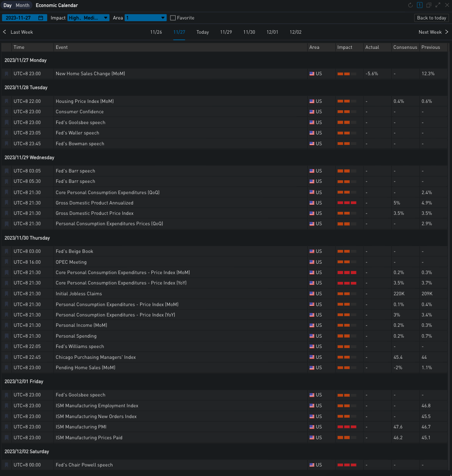This screenshot has width=452, height=476.
Task: Open the Area filter dropdown
Action: pyautogui.click(x=145, y=18)
